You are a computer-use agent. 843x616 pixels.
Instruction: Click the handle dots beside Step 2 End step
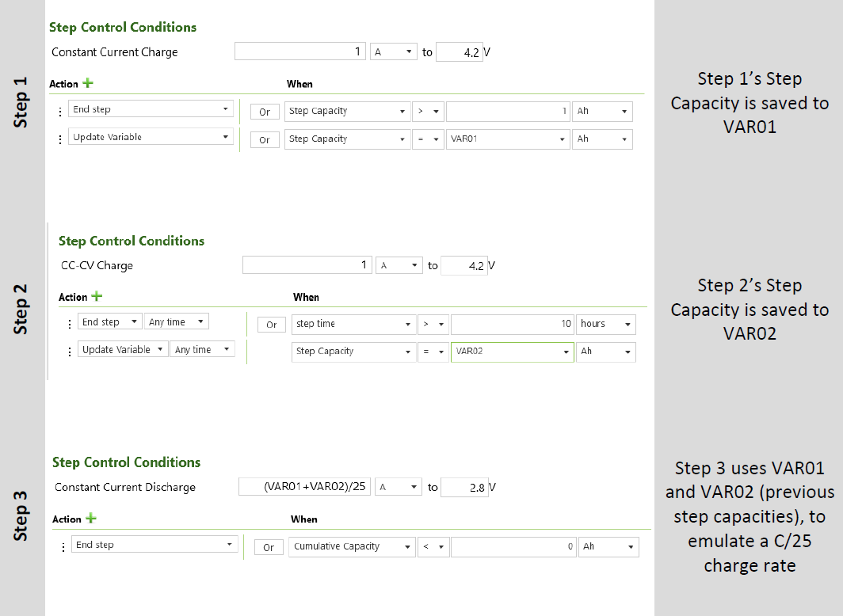(x=70, y=324)
